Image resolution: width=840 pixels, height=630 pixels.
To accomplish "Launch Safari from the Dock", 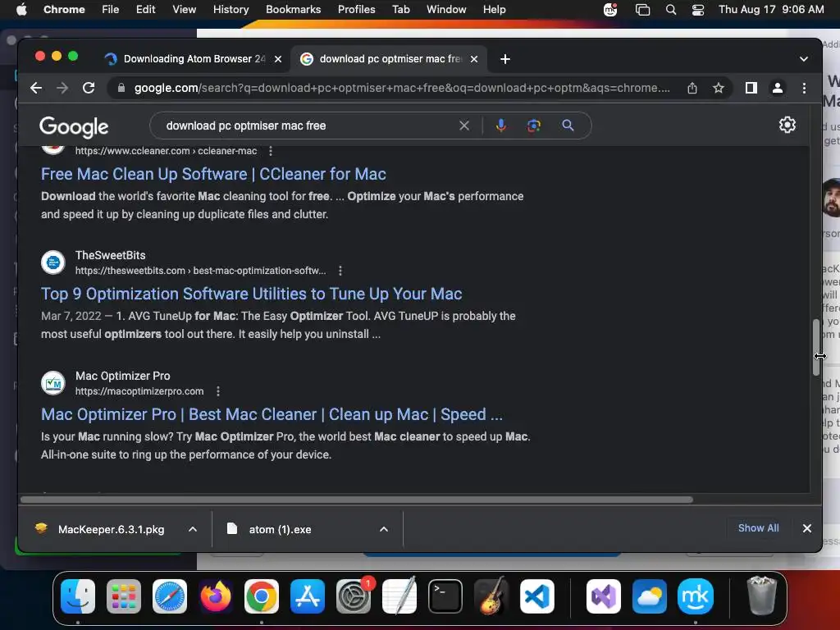I will pyautogui.click(x=170, y=596).
